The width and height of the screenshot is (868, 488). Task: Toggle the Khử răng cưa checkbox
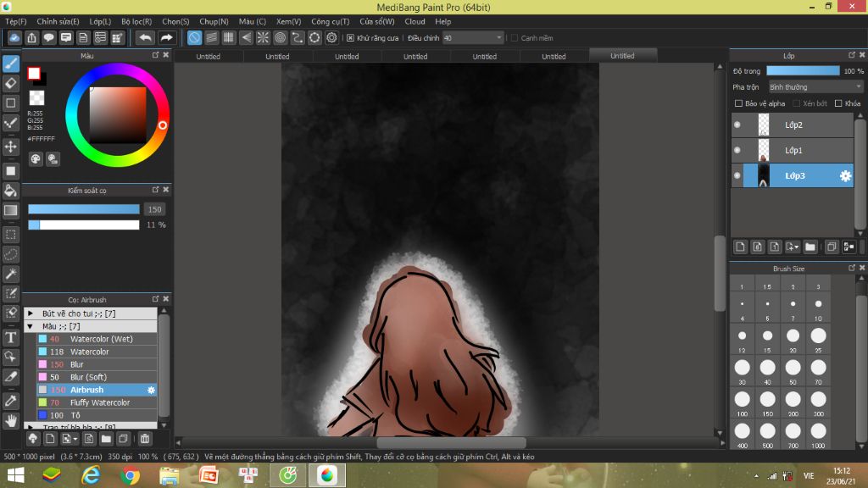pyautogui.click(x=351, y=38)
